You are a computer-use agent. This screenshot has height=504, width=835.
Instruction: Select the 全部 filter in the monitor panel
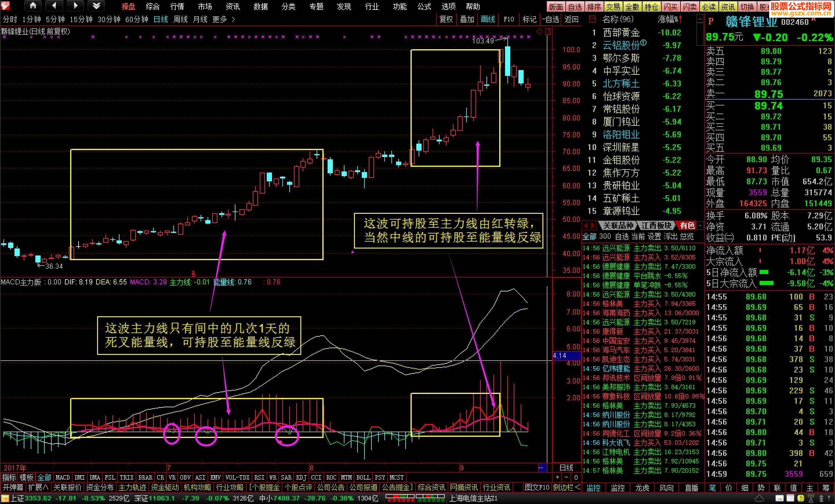[589, 236]
